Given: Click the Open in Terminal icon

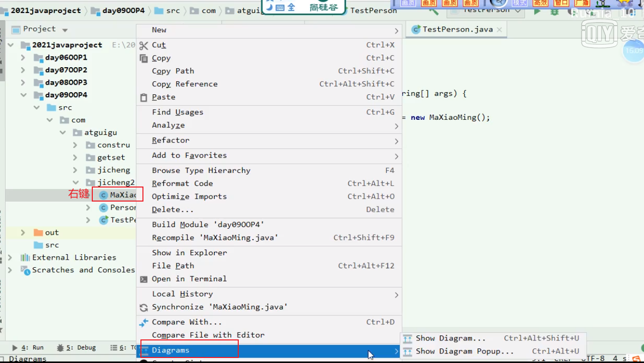Looking at the screenshot, I should pos(144,279).
